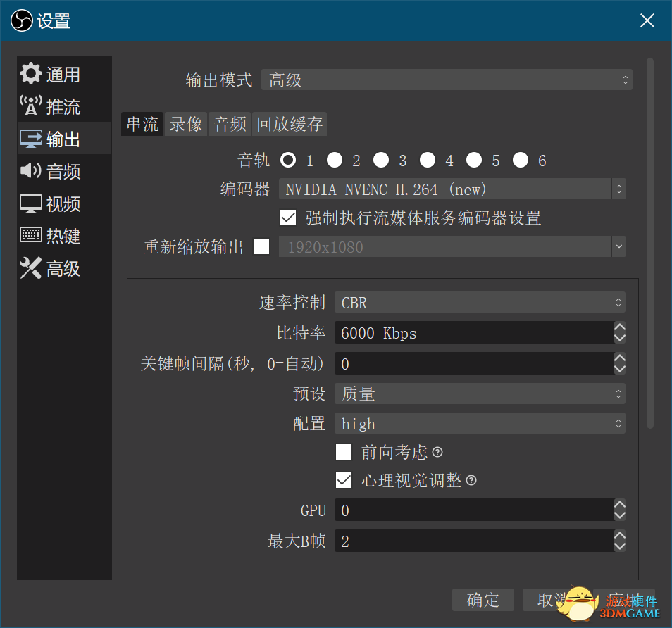Select the 推流 stream antenna icon
672x628 pixels.
point(31,106)
